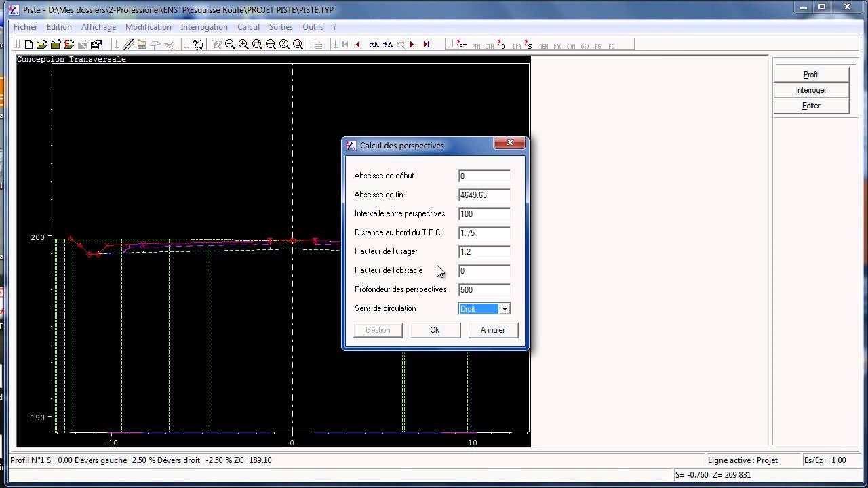868x488 pixels.
Task: Click Intervalle entre perspectives field
Action: click(x=484, y=214)
